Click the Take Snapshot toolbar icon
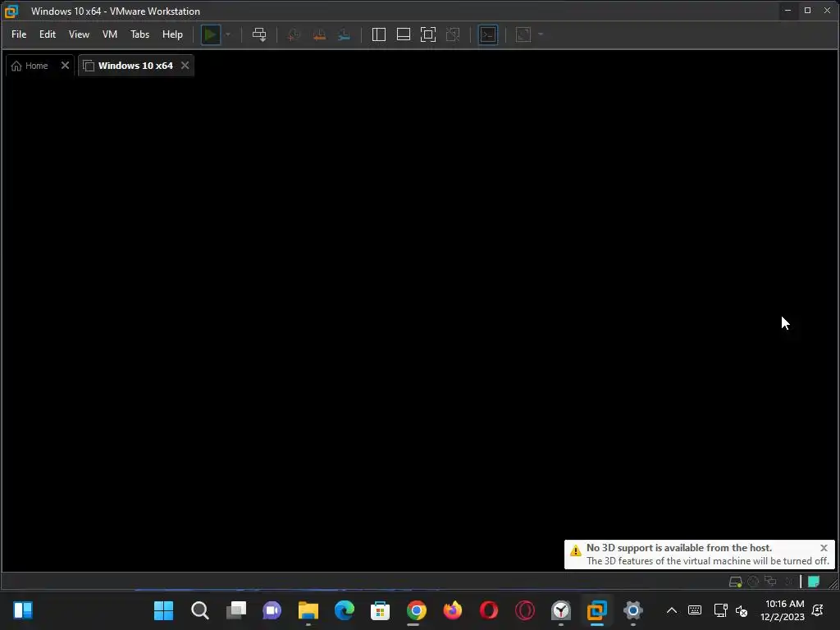840x630 pixels. click(294, 34)
